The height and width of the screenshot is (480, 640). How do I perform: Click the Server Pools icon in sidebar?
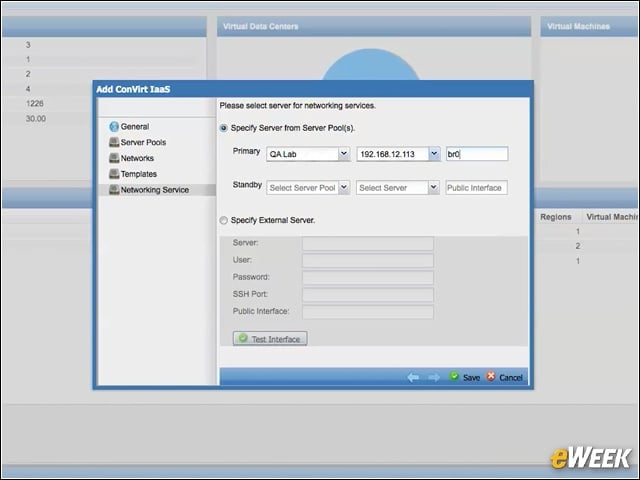pos(114,142)
